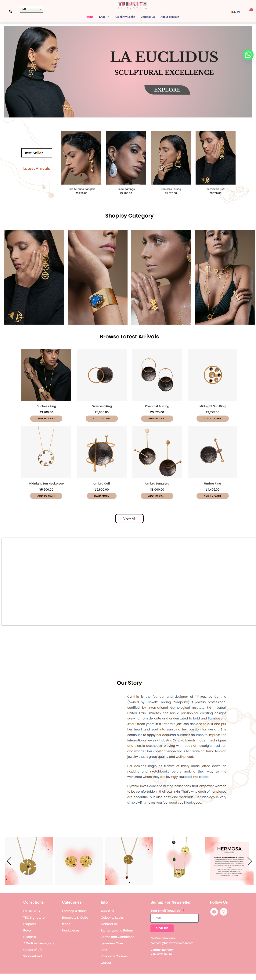Screen dimensions: 256x980
Task: Go to the next carousel slide arrow
Action: (250, 861)
